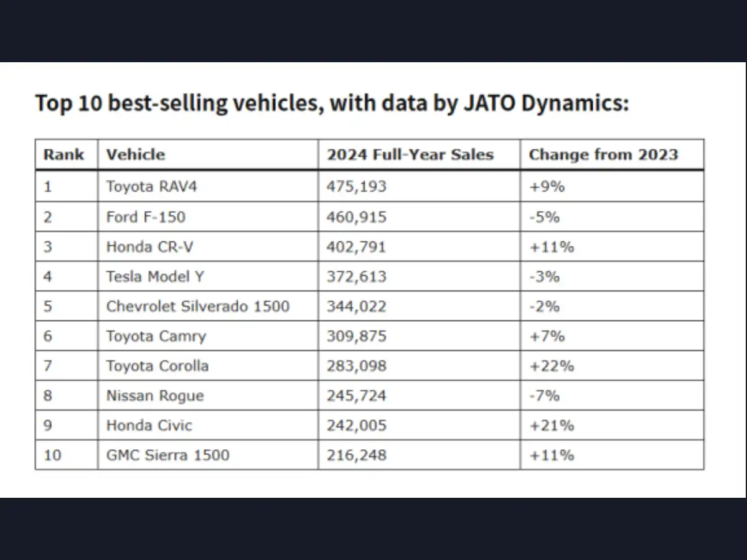Screen dimensions: 747x560
Task: Click the Rank column header
Action: coord(63,155)
